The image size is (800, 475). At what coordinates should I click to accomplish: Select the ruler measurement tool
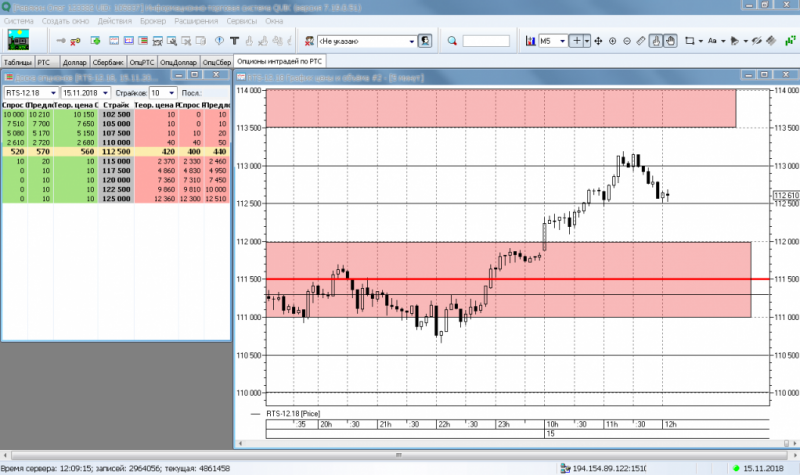pos(641,41)
